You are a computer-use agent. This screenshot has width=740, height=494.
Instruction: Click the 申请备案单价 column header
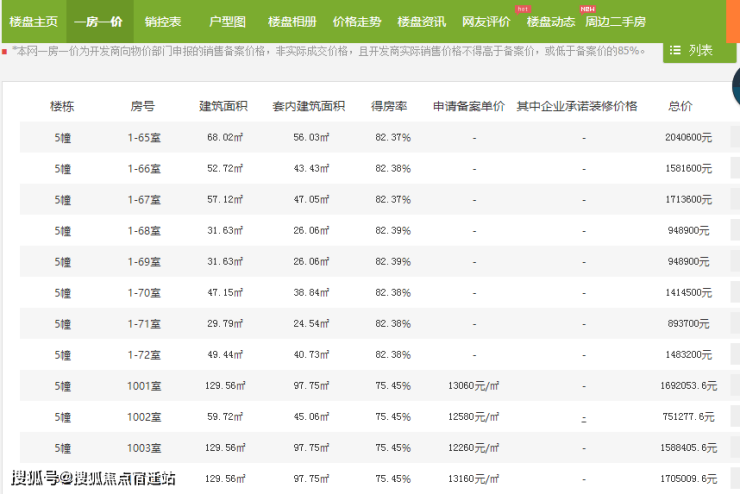[469, 106]
